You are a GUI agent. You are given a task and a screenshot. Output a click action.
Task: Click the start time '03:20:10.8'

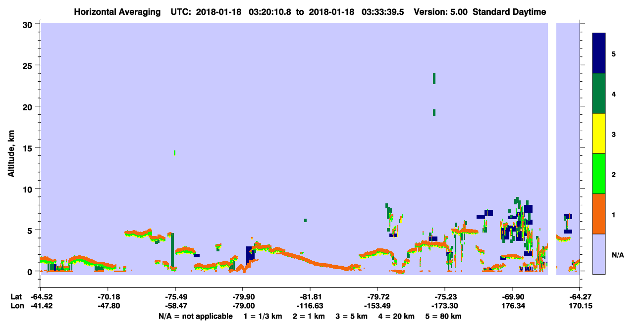point(271,12)
